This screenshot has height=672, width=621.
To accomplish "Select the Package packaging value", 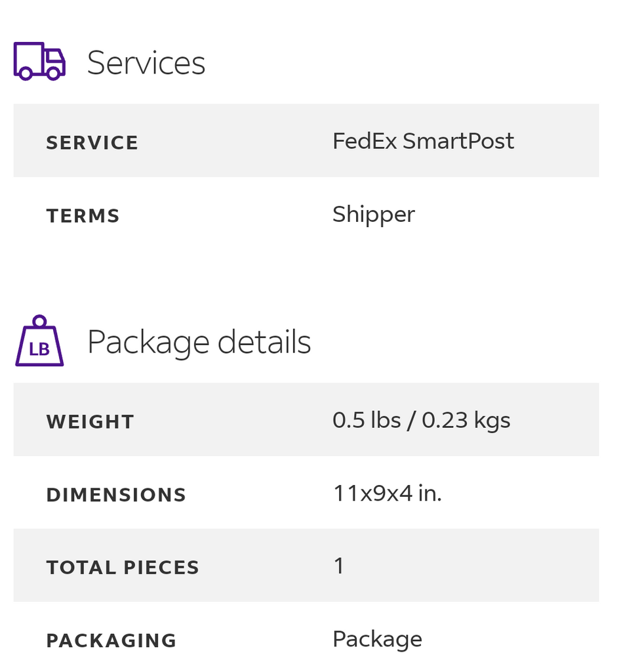I will (377, 639).
